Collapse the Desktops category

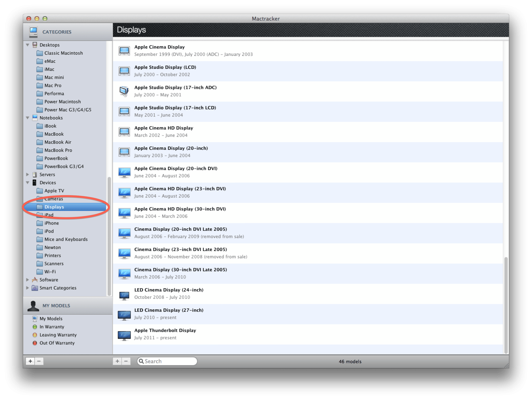click(28, 45)
